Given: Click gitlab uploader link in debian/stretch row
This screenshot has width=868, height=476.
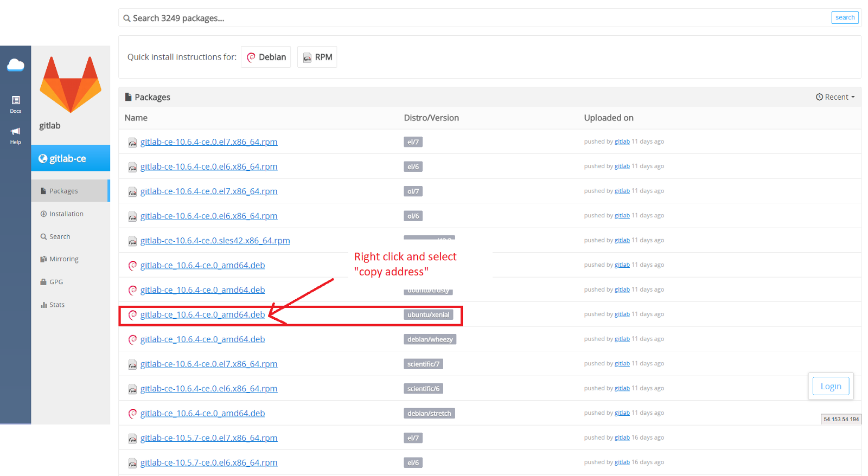Looking at the screenshot, I should [622, 413].
